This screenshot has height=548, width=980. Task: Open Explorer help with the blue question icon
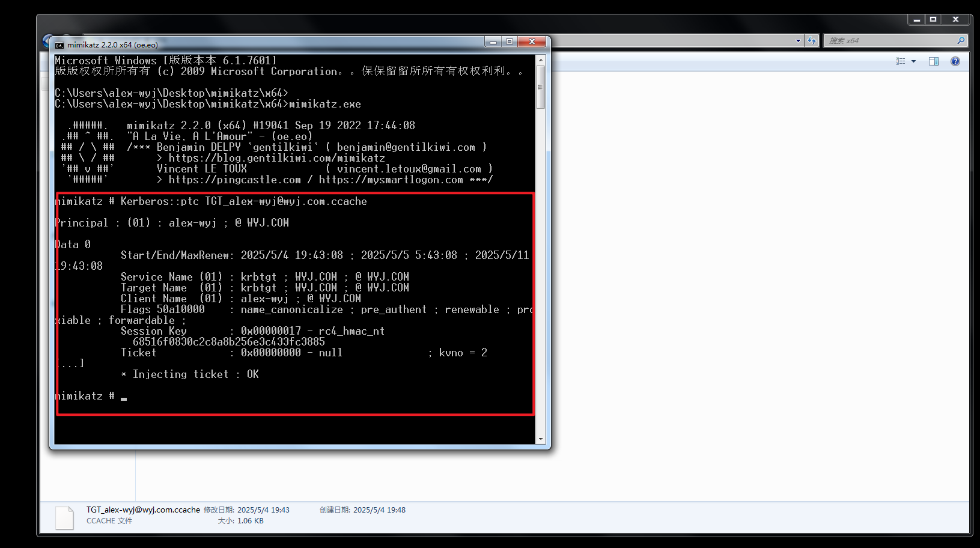[955, 61]
